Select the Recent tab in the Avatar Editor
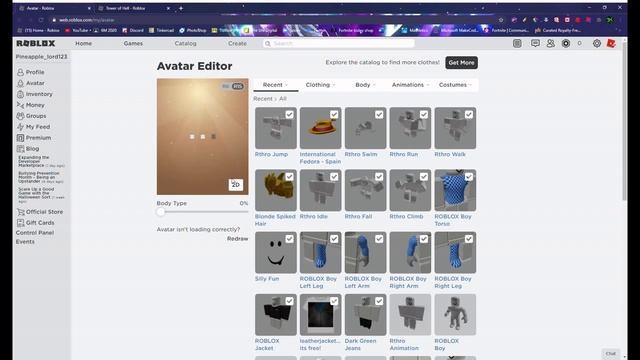Image resolution: width=640 pixels, height=360 pixels. coord(276,85)
